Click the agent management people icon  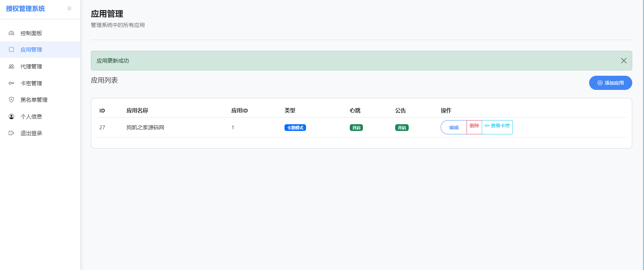[11, 66]
